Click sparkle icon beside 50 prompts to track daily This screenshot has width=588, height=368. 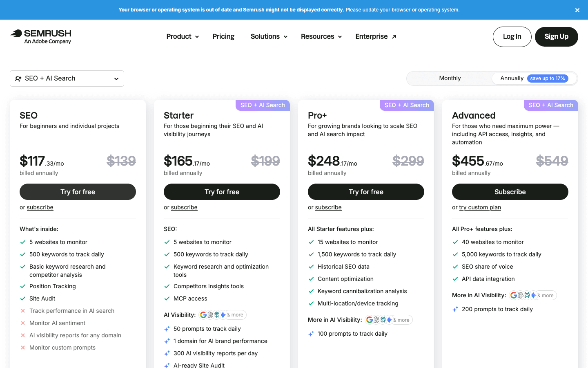tap(167, 329)
